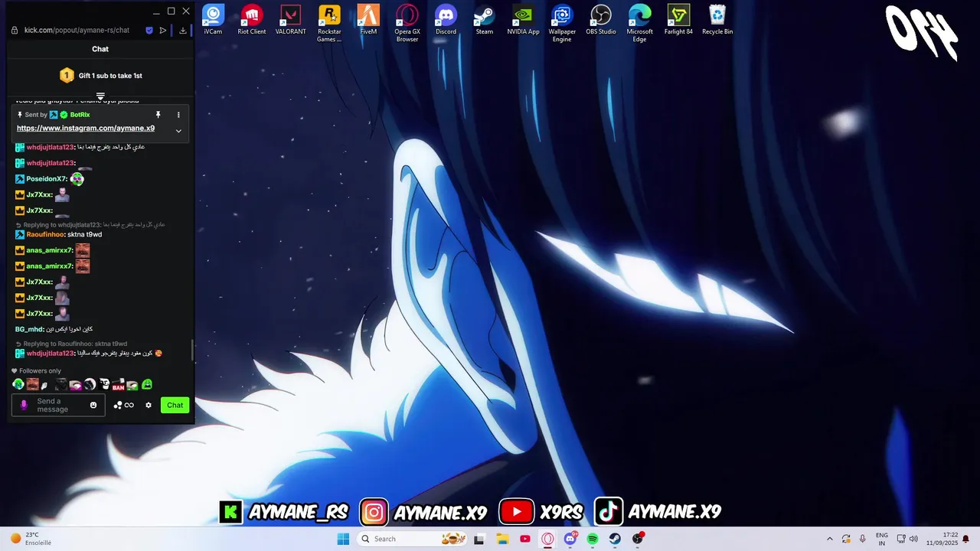Open the Windows Start menu
980x551 pixels.
coord(343,539)
